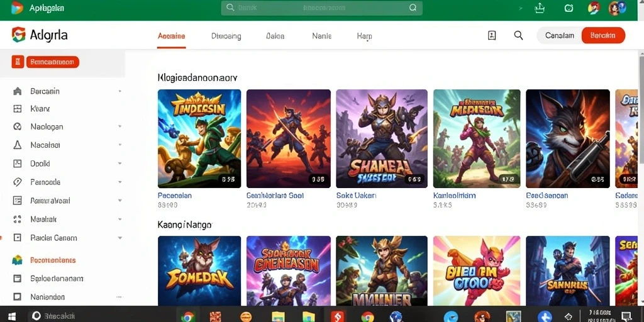Click the home icon for Bercasin
The width and height of the screenshot is (644, 322).
click(x=17, y=91)
